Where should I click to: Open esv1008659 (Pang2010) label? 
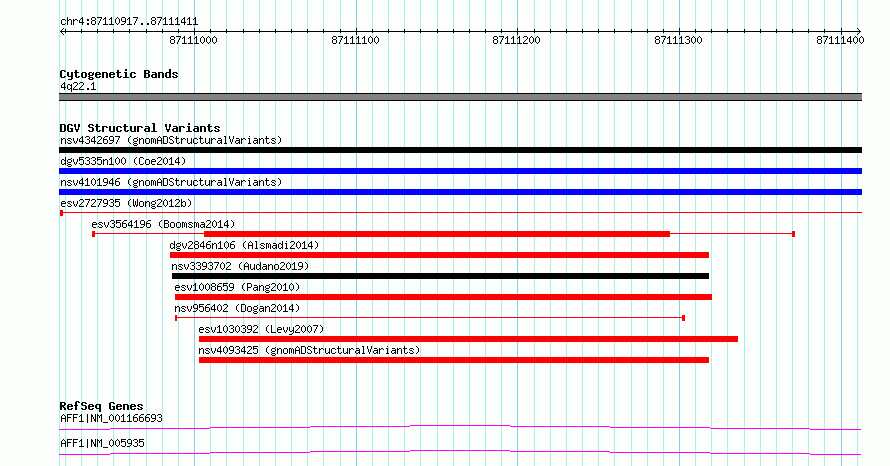(x=237, y=287)
